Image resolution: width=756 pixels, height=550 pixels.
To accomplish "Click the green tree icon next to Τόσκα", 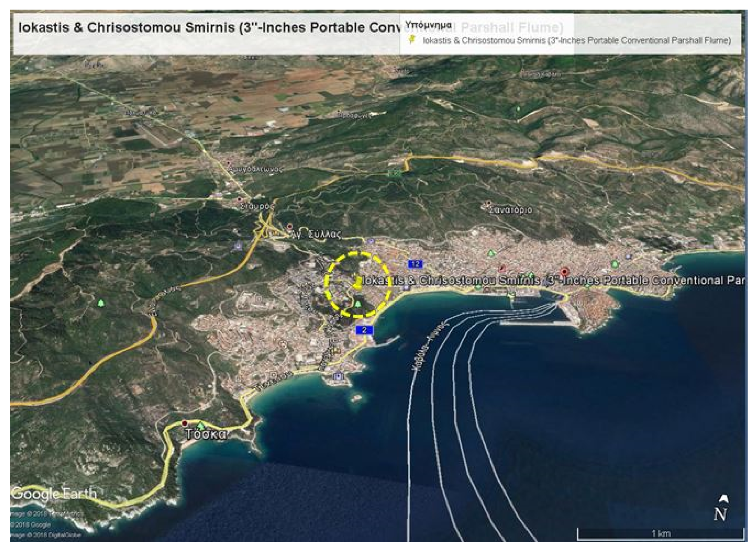I will coord(200,426).
